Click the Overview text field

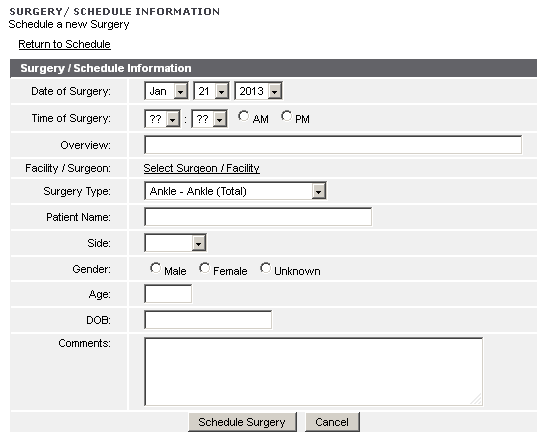(x=333, y=145)
